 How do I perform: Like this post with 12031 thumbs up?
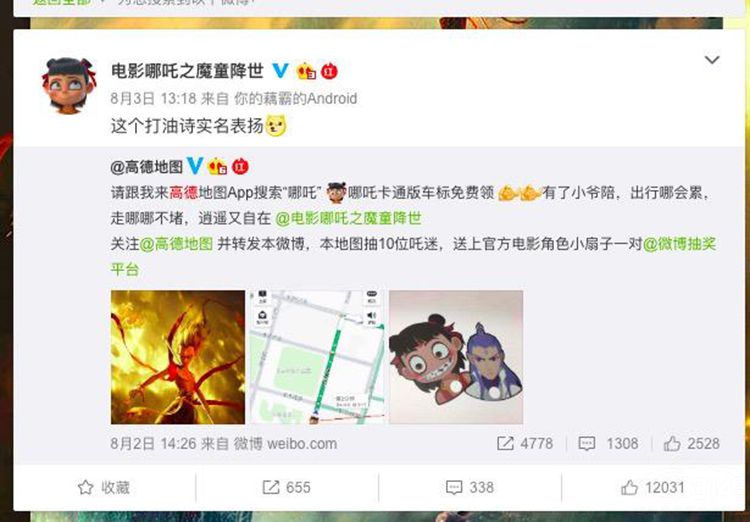point(652,488)
